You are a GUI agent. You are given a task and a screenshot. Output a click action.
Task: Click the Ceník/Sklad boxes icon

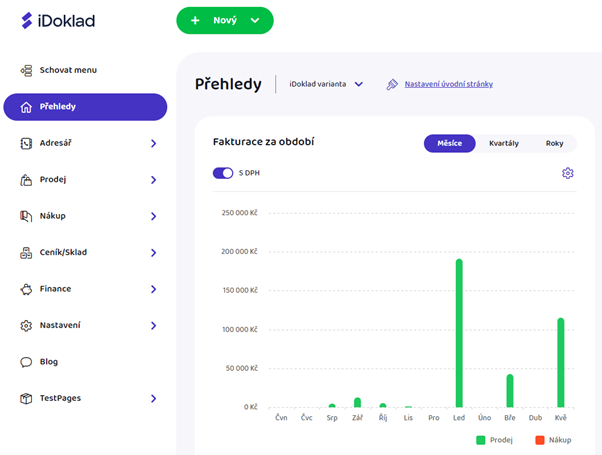26,253
